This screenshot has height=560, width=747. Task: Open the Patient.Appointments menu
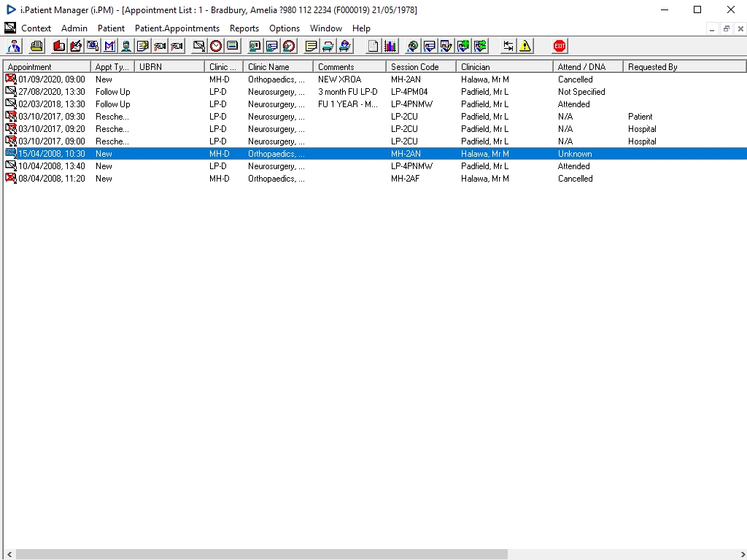coord(177,28)
